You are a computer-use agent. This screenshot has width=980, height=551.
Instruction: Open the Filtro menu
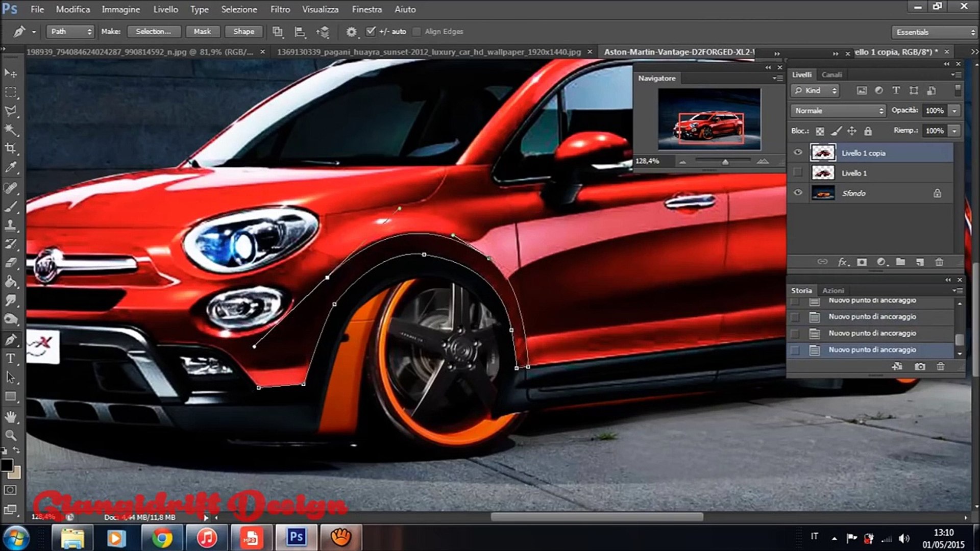pos(280,9)
